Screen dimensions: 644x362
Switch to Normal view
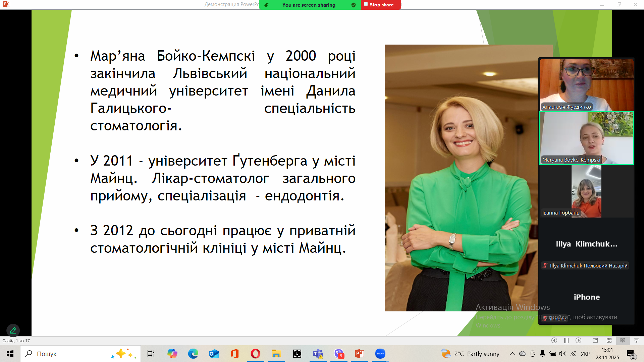coord(595,341)
